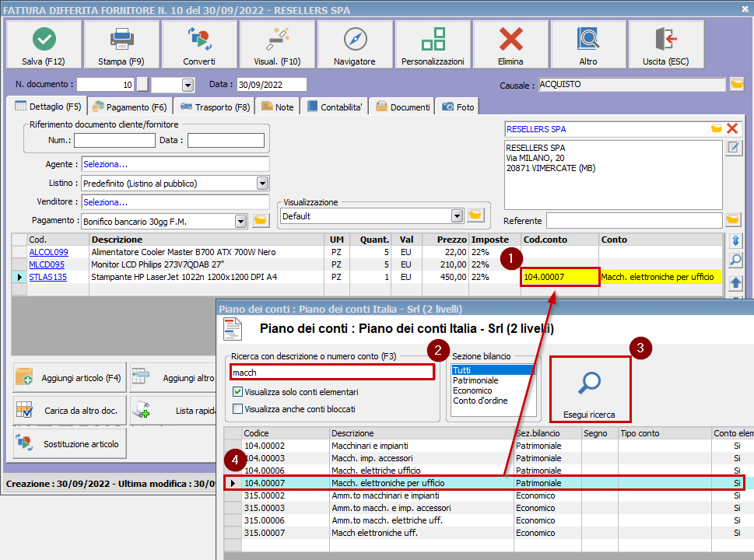Click the folder icon next to Causale
Viewport: 754px width, 560px height.
pyautogui.click(x=736, y=84)
